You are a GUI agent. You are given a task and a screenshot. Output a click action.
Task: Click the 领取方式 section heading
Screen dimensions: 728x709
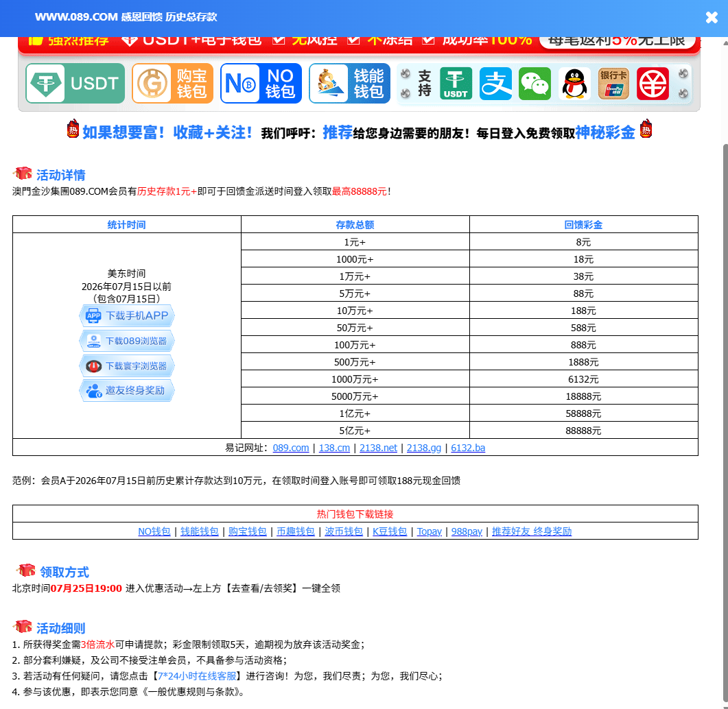tap(64, 572)
